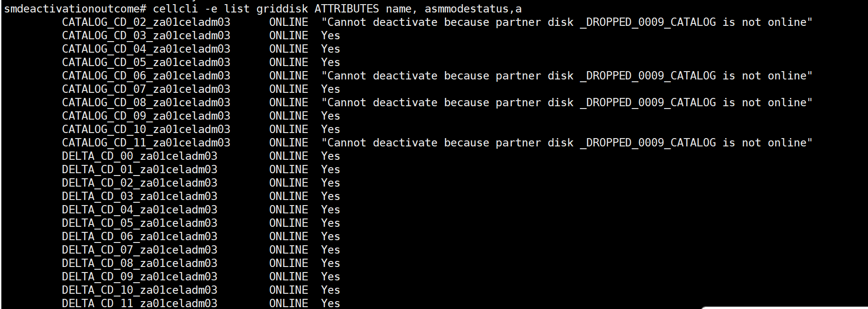The image size is (868, 309).
Task: Select the CATALOG_CD_07_za01celadm03 disk name
Action: coord(146,89)
